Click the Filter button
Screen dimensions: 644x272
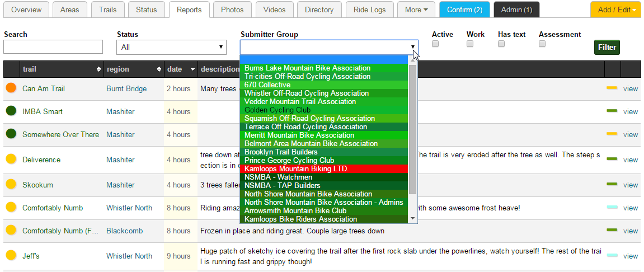(x=607, y=47)
